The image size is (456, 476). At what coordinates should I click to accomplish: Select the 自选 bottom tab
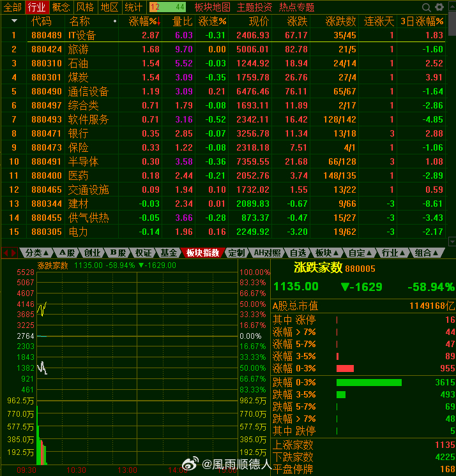[x=298, y=253]
